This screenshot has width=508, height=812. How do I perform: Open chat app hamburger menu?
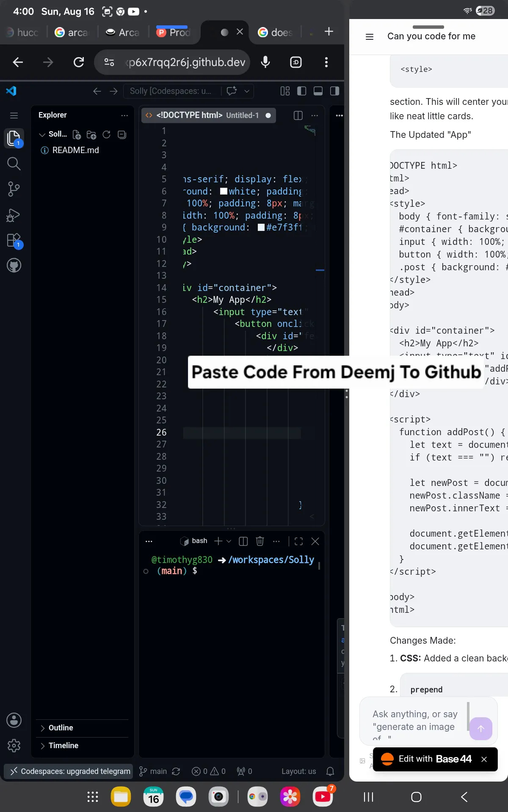(370, 37)
